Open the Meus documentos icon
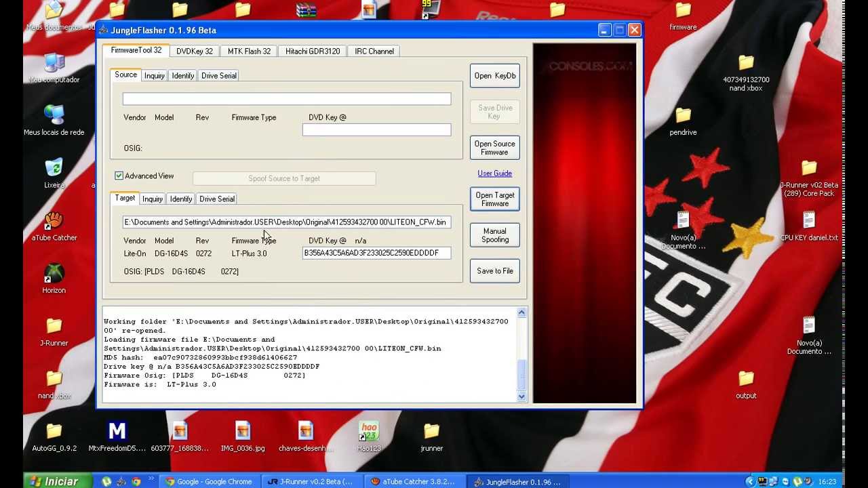Viewport: 868px width, 488px height. click(54, 11)
